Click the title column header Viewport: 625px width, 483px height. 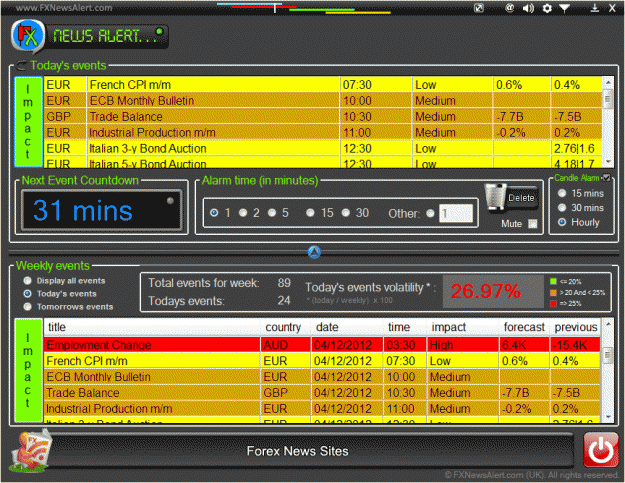pyautogui.click(x=152, y=327)
